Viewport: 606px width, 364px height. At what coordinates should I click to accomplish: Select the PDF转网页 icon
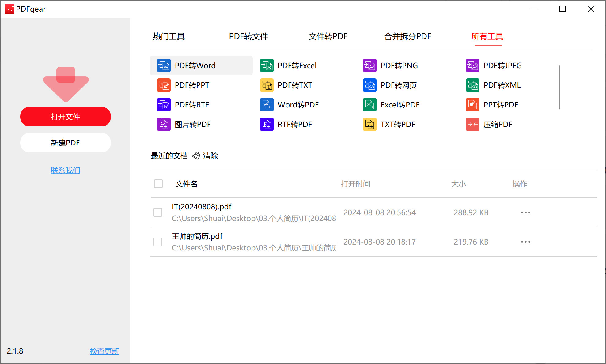pos(369,85)
